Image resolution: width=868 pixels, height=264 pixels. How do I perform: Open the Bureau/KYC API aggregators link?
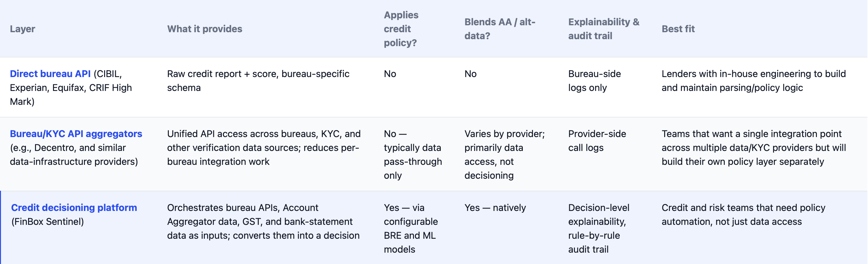pyautogui.click(x=76, y=134)
